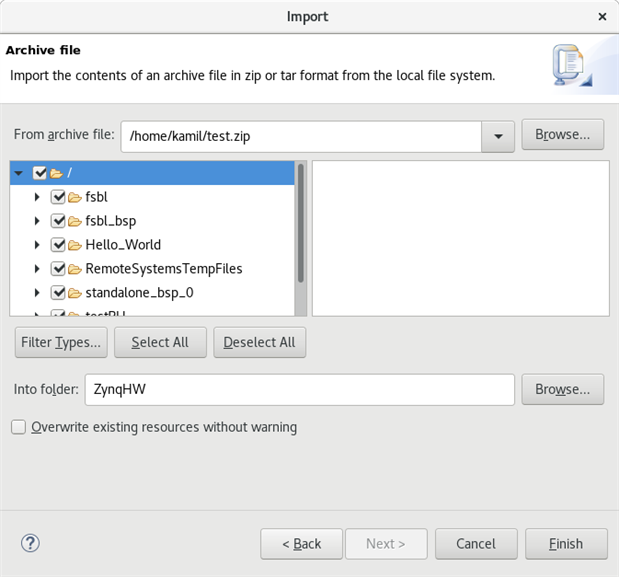Image resolution: width=619 pixels, height=577 pixels.
Task: Click the fsbl_bsp folder icon
Action: [x=75, y=221]
